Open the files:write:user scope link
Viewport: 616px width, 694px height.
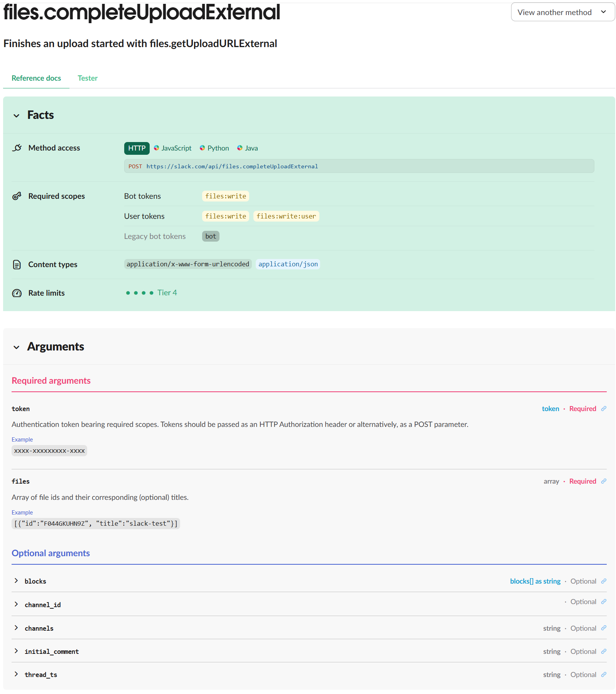[x=286, y=216]
